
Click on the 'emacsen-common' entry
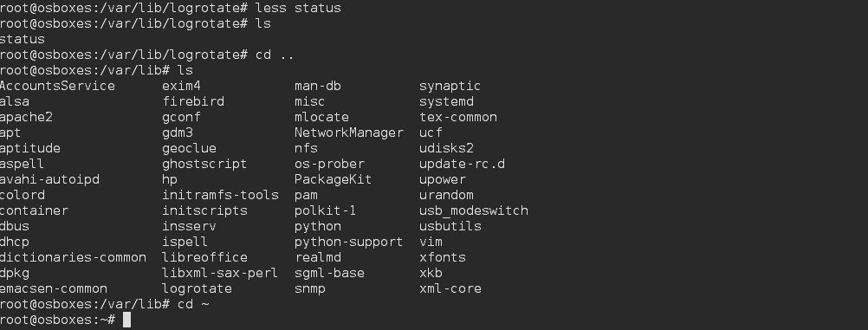click(x=54, y=288)
